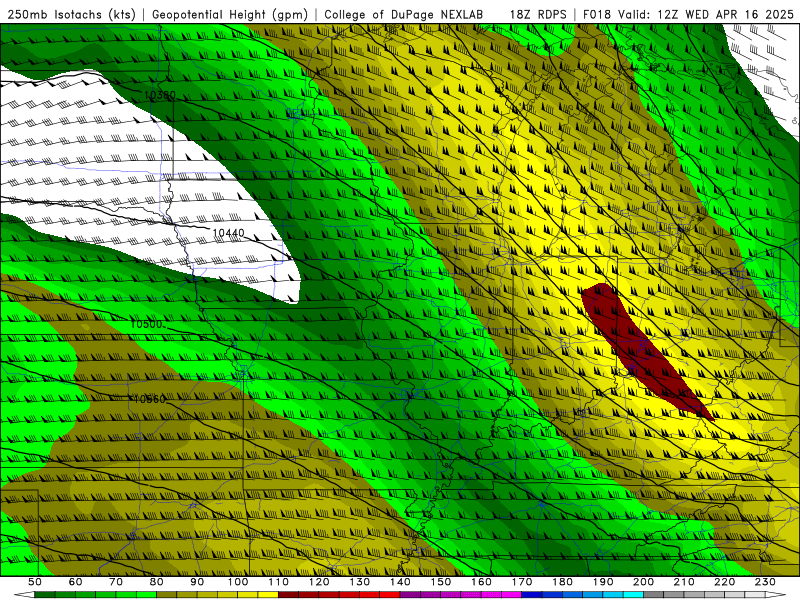This screenshot has width=800, height=600.
Task: Click the 100 label on color scale
Action: point(238,582)
